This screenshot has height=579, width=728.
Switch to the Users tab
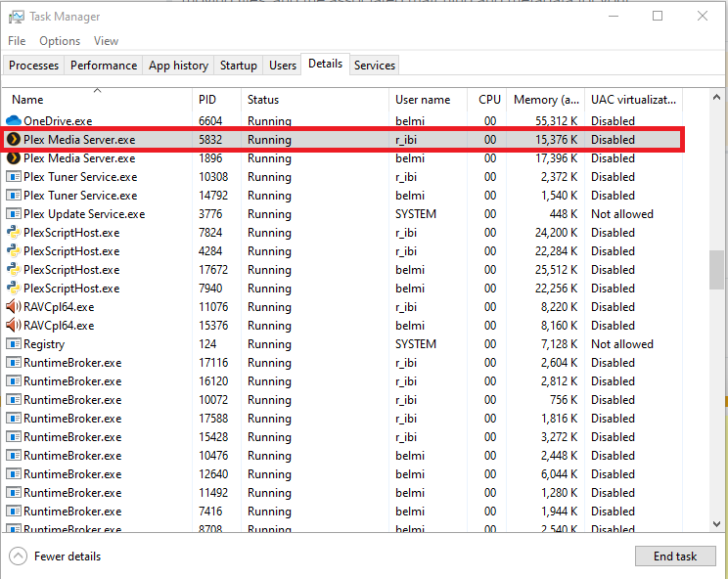pyautogui.click(x=282, y=65)
